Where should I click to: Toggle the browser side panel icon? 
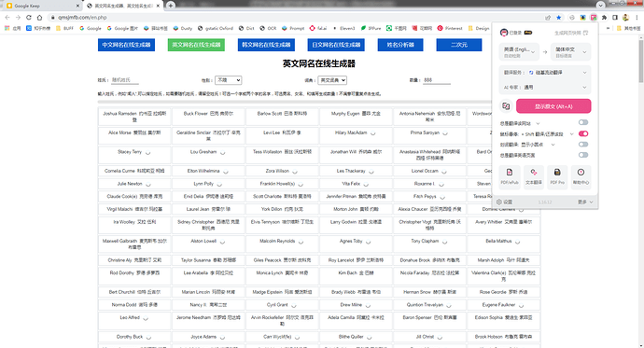tap(615, 18)
